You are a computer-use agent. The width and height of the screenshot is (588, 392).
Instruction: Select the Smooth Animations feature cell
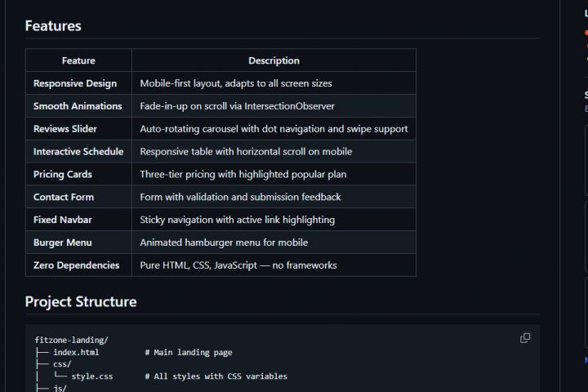(78, 106)
